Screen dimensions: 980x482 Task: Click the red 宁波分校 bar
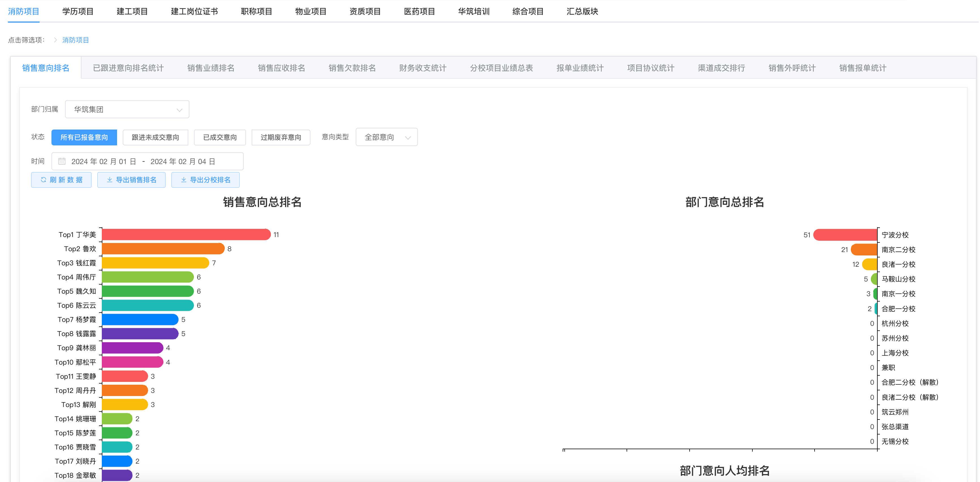(x=845, y=235)
